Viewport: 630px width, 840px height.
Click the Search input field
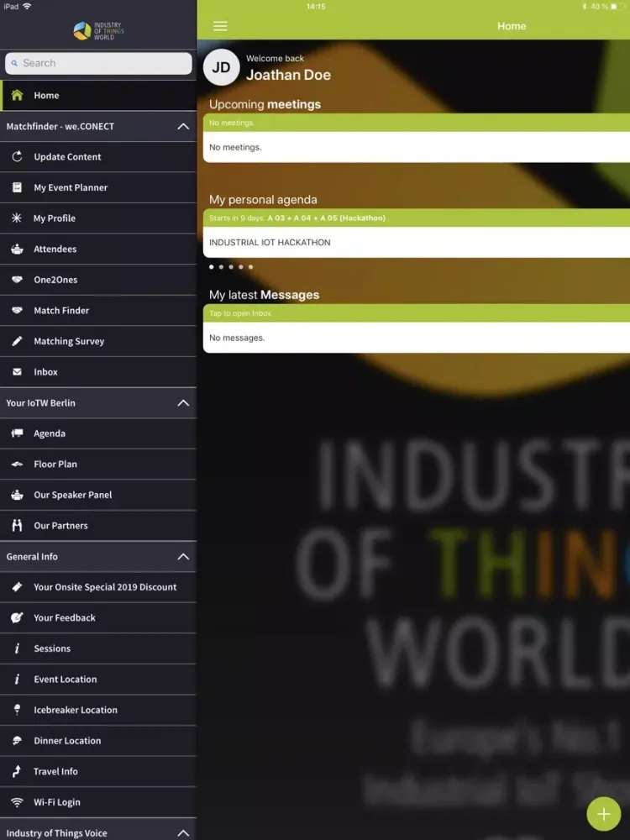pos(98,63)
